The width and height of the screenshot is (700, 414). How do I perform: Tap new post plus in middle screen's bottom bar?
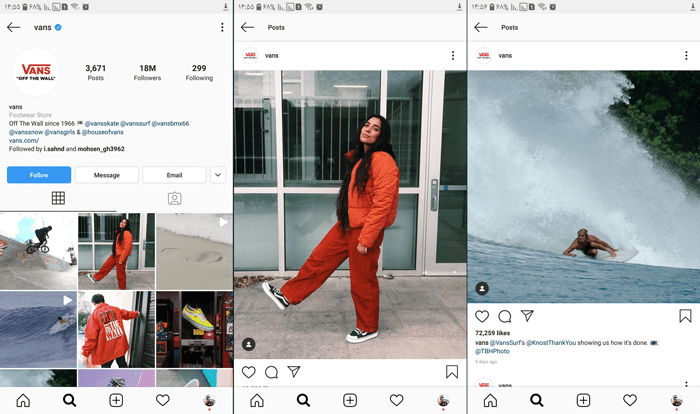pos(350,400)
